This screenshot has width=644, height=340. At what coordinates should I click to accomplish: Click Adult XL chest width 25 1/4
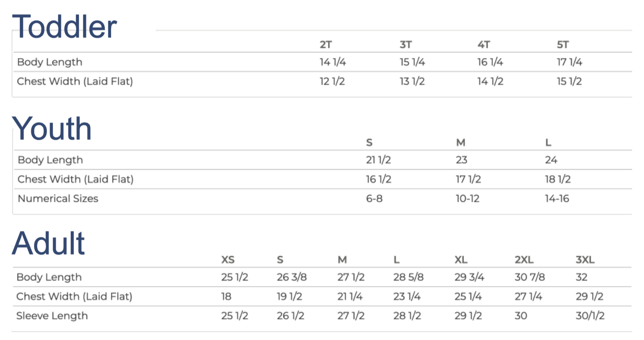click(x=468, y=297)
